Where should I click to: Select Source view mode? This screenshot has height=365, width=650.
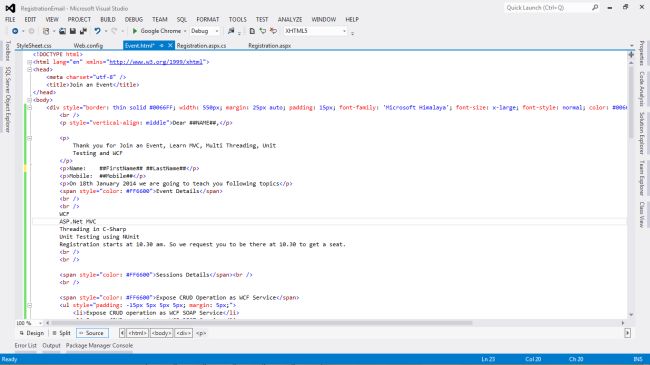coord(92,333)
